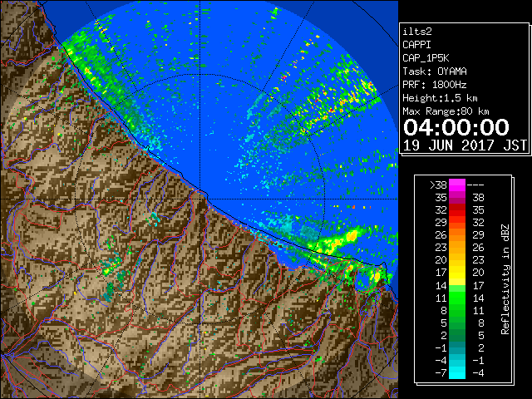The image size is (532, 399).
Task: Click the 'Max Range:80 km' line
Action: click(446, 111)
